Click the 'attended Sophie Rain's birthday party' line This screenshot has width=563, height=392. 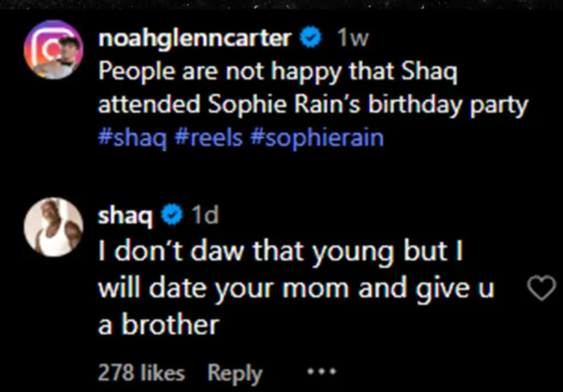pos(312,105)
